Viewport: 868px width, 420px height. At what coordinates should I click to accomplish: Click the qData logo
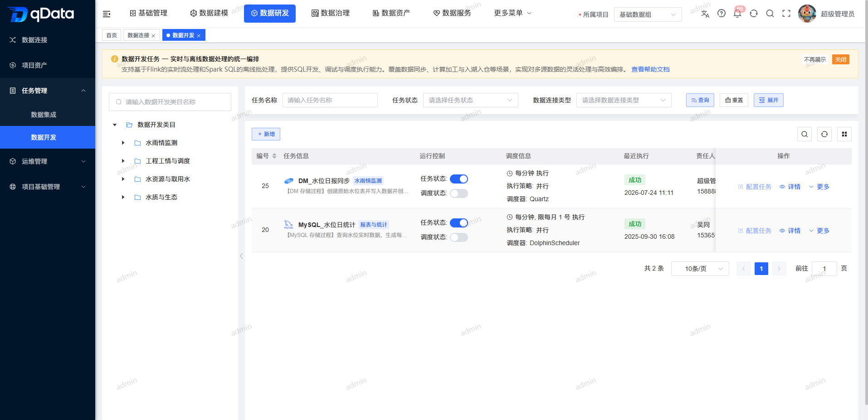coord(41,14)
